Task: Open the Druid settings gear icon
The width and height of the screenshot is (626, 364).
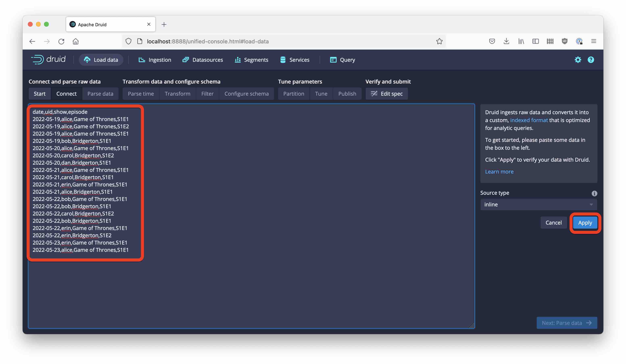Action: point(578,60)
